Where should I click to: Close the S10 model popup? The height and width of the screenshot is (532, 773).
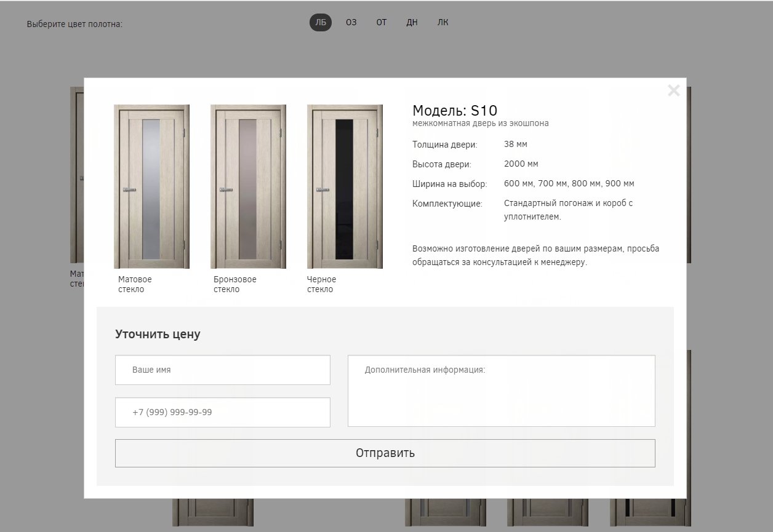coord(674,90)
